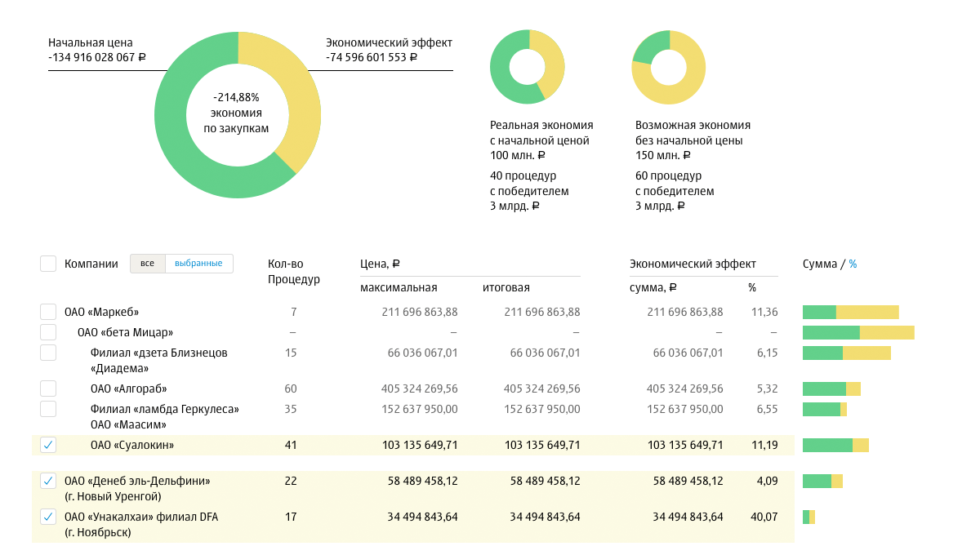The image size is (980, 555).
Task: Click the «Реальная экономия» small donut chart
Action: tap(527, 67)
